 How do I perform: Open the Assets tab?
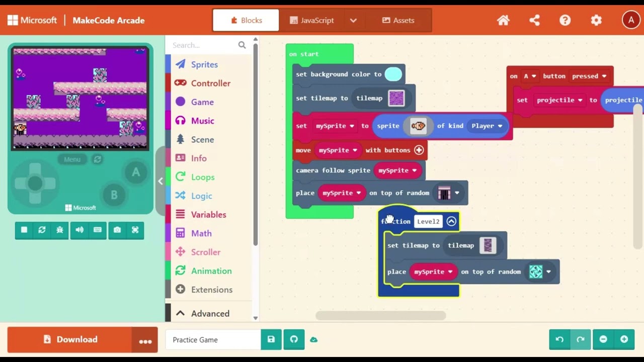pos(398,20)
